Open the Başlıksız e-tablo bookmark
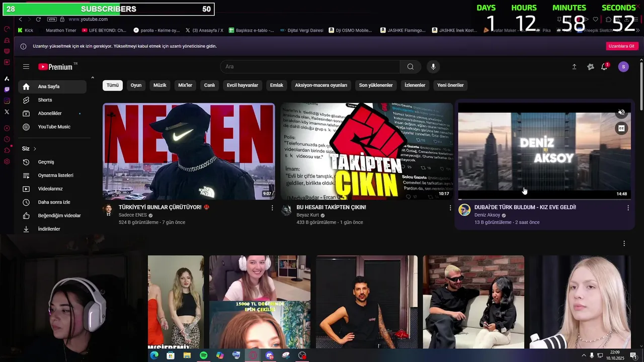This screenshot has width=644, height=362. [x=251, y=30]
